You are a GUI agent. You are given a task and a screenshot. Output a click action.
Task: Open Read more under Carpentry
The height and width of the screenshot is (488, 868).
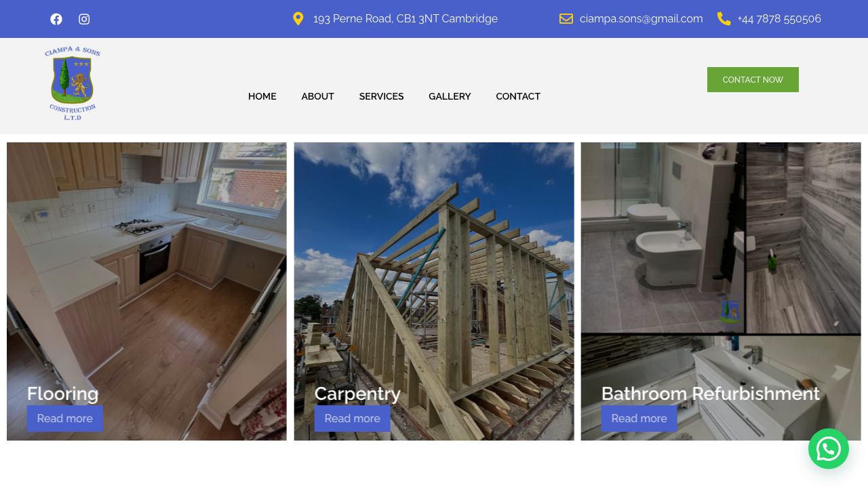point(352,419)
